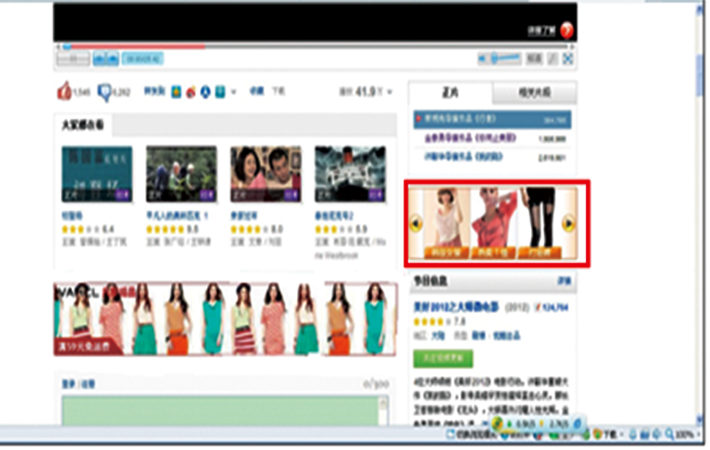Adjust the player volume slider
The height and width of the screenshot is (450, 710).
(x=506, y=58)
